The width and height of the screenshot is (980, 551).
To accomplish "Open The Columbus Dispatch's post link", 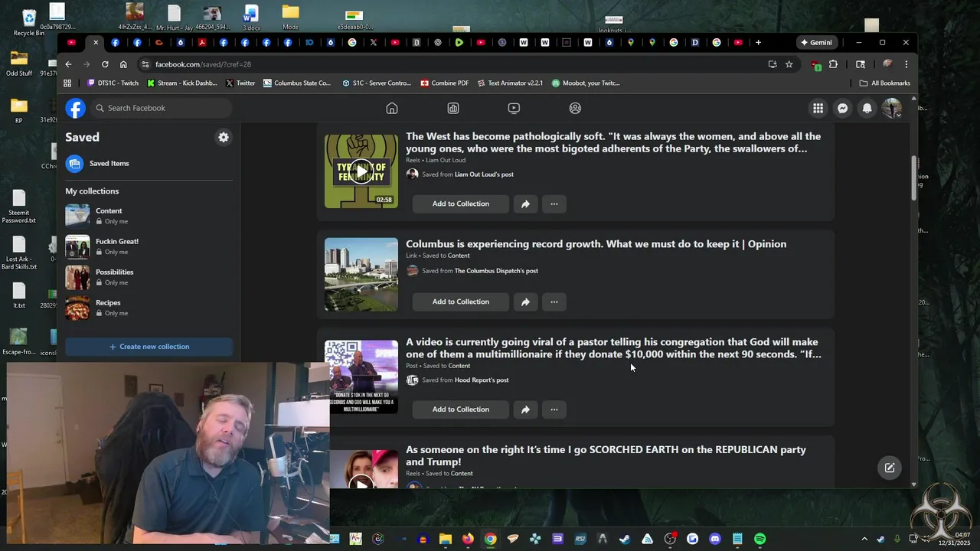I will [x=496, y=271].
